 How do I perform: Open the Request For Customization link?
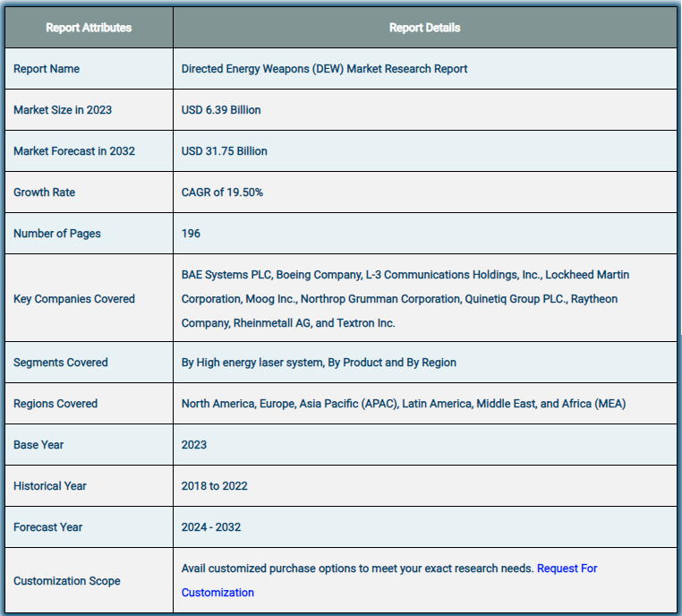point(567,569)
